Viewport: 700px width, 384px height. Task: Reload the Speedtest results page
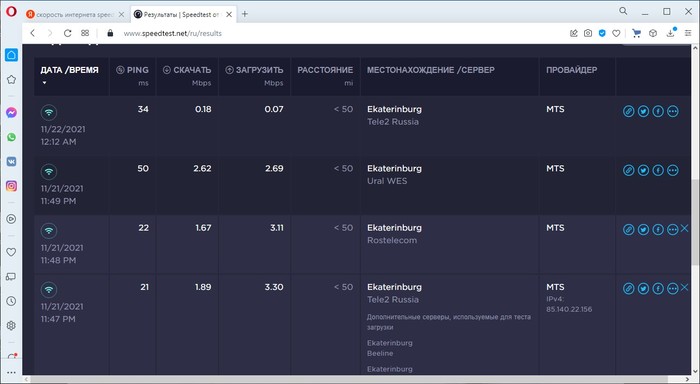(67, 33)
